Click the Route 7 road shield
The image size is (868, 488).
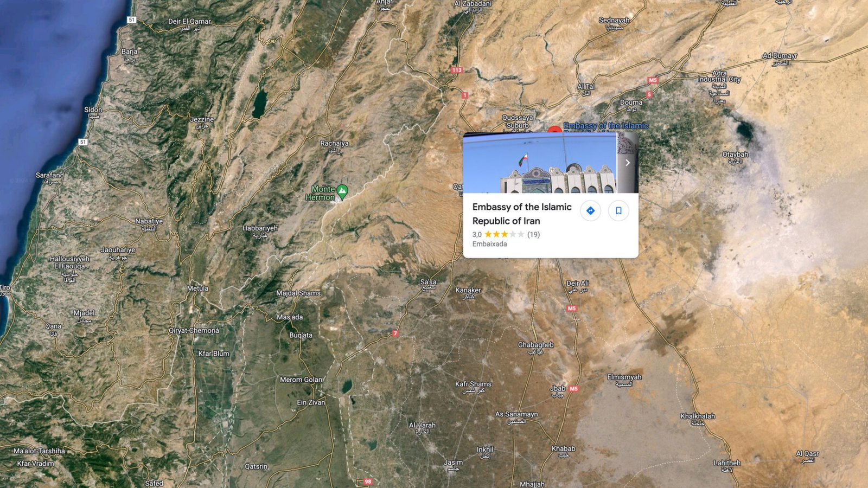coord(395,333)
